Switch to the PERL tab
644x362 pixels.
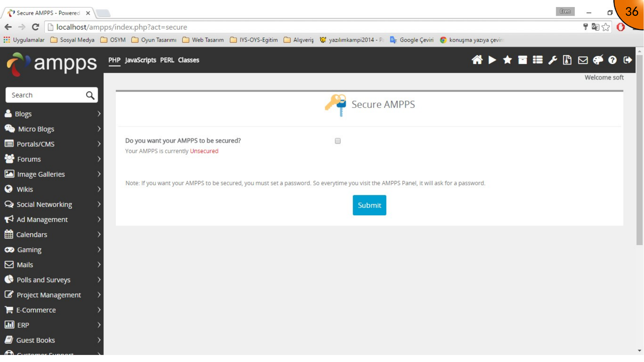167,60
